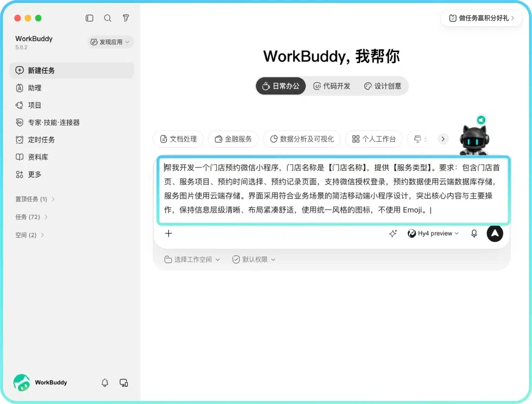Switch to 代码开发 tab
The width and height of the screenshot is (532, 404).
click(x=332, y=86)
